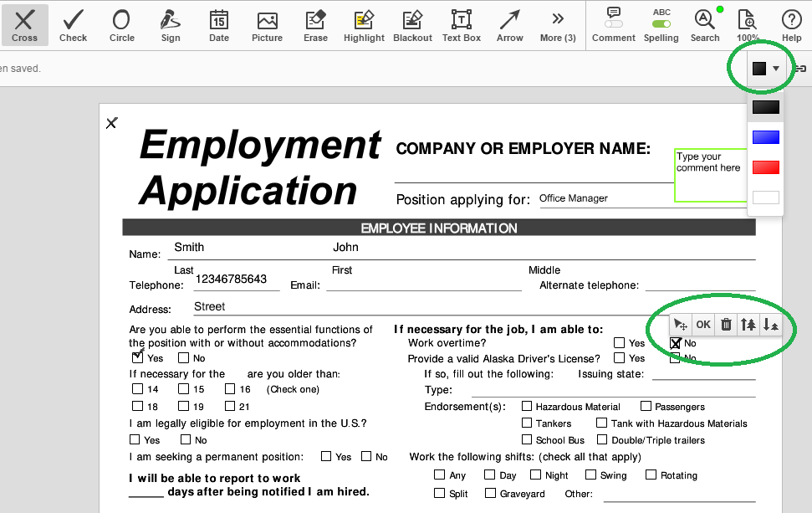This screenshot has width=812, height=513.
Task: Open the color picker dropdown arrow
Action: (x=776, y=69)
